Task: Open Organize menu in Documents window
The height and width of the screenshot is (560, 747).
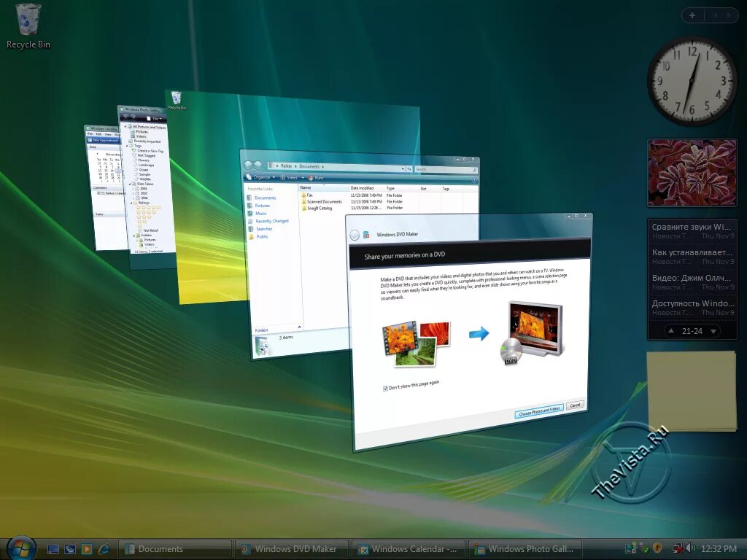Action: tap(260, 177)
